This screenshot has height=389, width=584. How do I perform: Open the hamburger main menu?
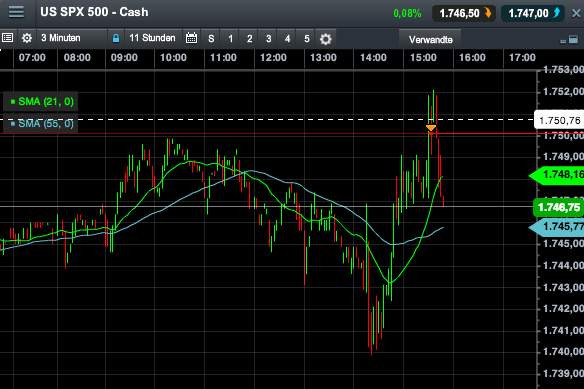coord(16,12)
